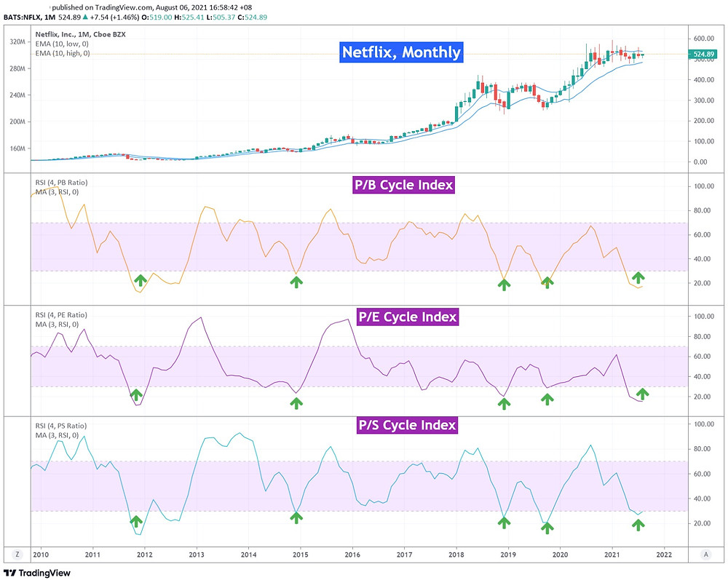Click the 240M volume axis label
728x580 pixels.
coord(17,95)
